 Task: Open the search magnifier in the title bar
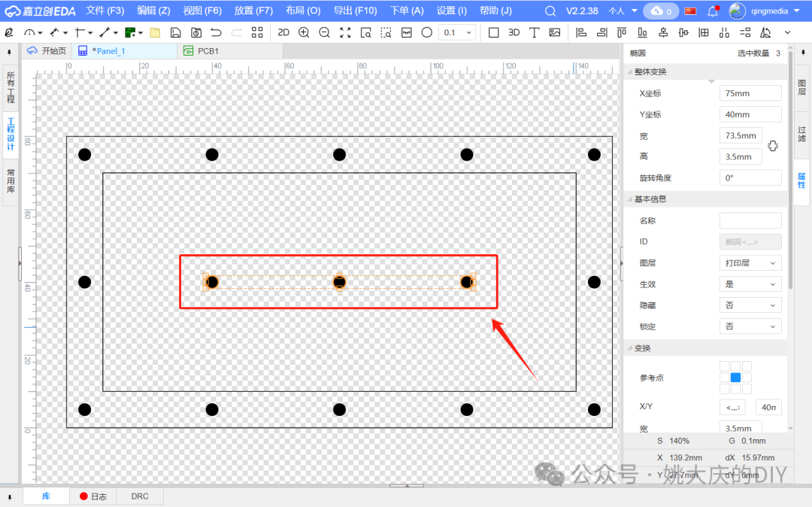550,11
